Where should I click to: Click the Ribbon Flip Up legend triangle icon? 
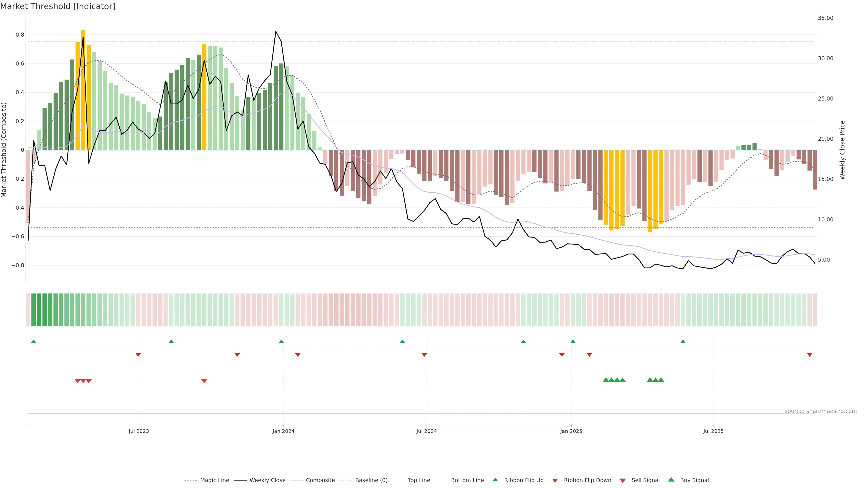click(x=495, y=480)
